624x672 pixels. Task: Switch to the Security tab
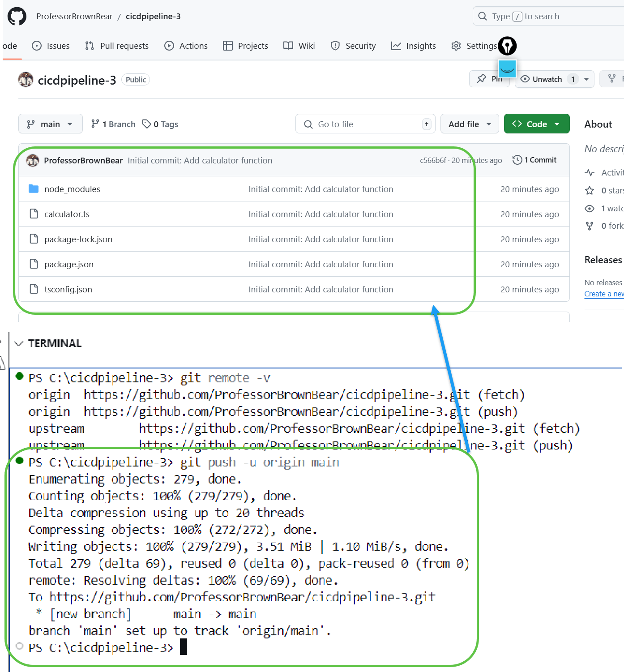(353, 46)
